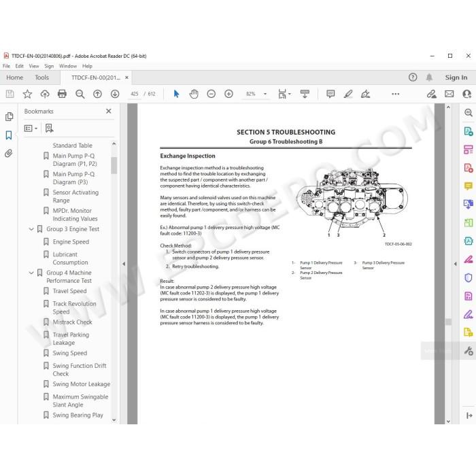Switch to the Home tab

[14, 78]
